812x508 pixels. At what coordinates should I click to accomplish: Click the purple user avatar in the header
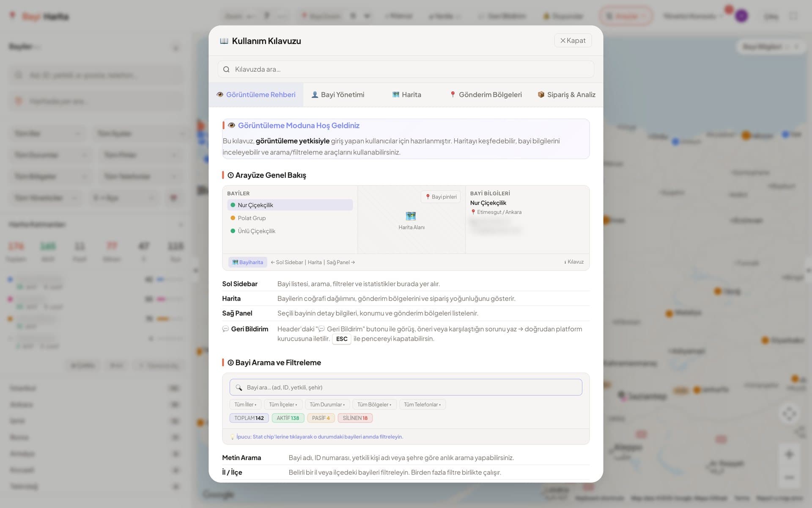741,16
